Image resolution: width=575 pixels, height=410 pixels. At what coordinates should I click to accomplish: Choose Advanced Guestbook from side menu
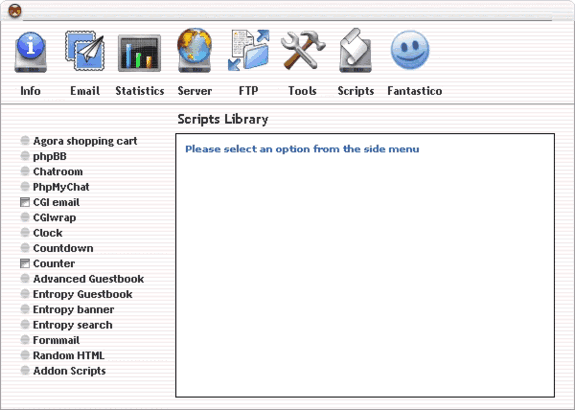[88, 279]
